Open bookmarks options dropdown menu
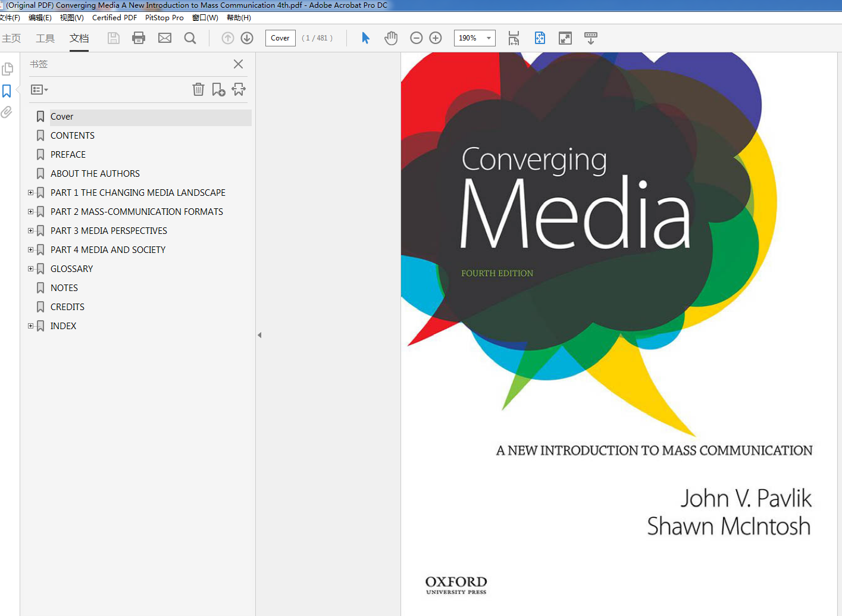 tap(39, 89)
